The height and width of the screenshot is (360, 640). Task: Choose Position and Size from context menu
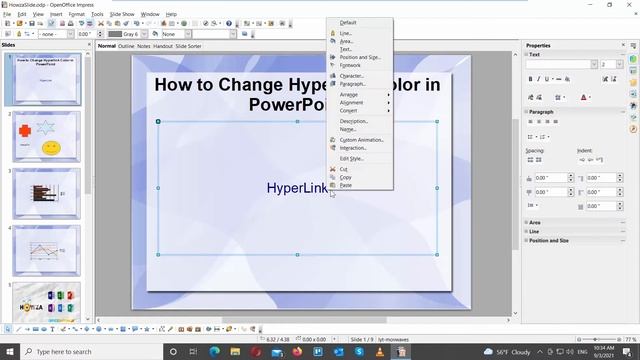pyautogui.click(x=360, y=58)
